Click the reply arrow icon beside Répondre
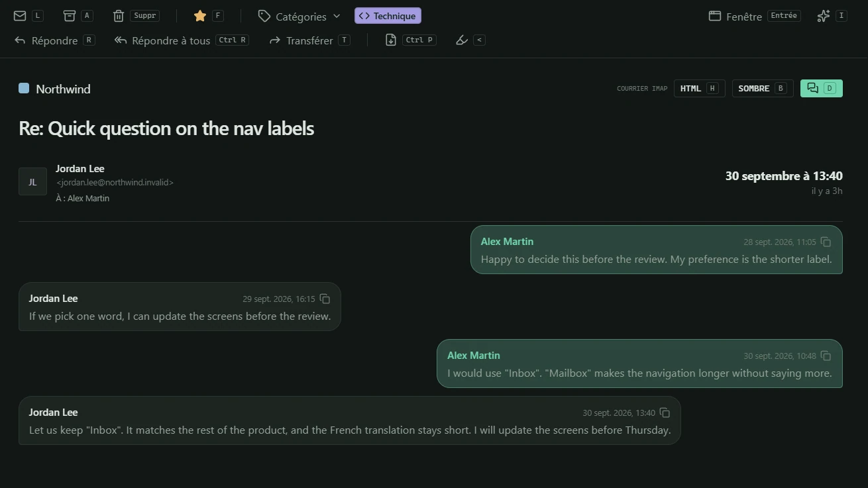 pos(20,40)
